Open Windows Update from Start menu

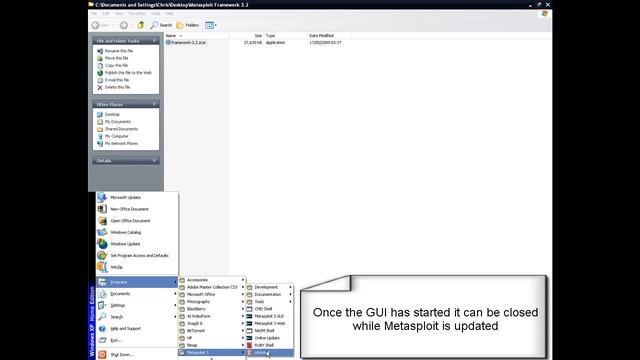(x=137, y=244)
